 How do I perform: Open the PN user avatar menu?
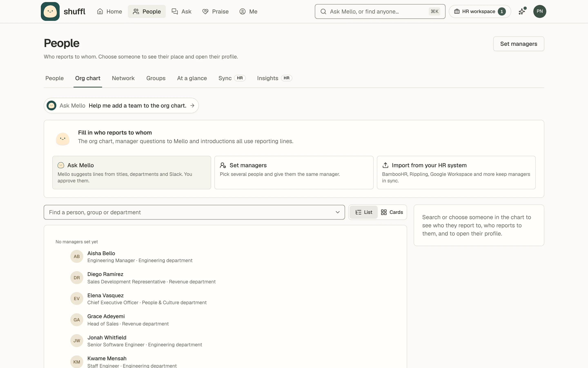coord(539,11)
